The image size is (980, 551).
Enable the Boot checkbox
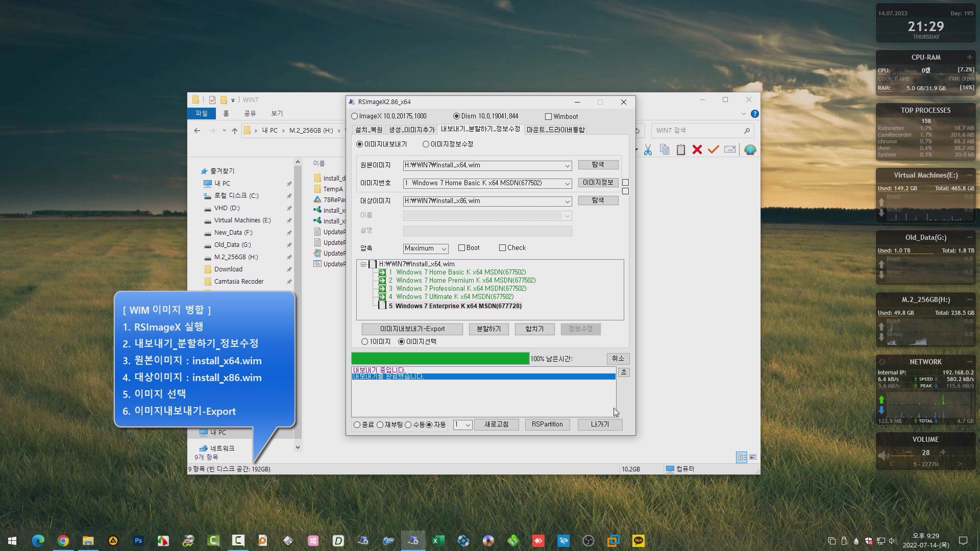tap(461, 248)
